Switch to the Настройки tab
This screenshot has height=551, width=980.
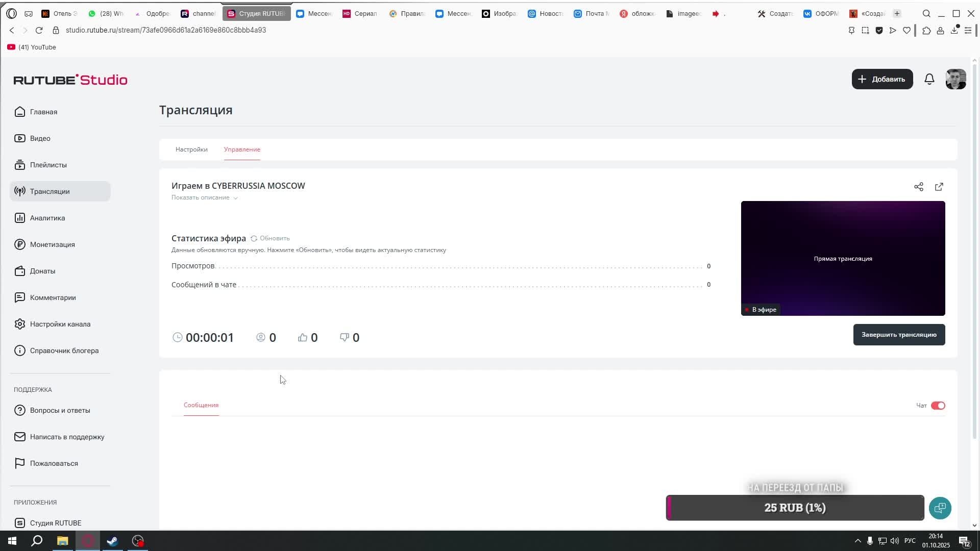[191, 149]
